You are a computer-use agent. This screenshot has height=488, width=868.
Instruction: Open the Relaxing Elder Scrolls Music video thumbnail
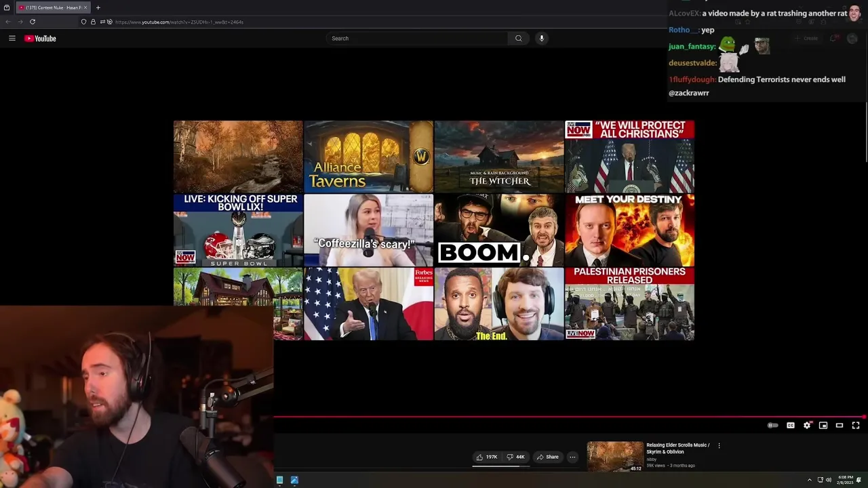click(615, 457)
